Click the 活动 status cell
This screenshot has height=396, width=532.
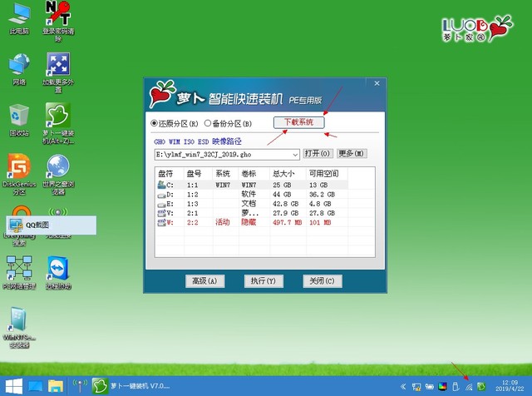[223, 222]
